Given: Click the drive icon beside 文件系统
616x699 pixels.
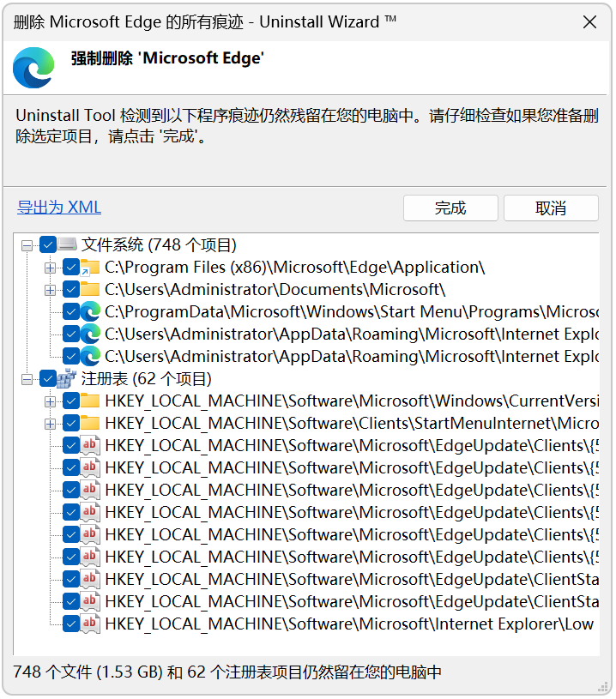Looking at the screenshot, I should pos(68,244).
